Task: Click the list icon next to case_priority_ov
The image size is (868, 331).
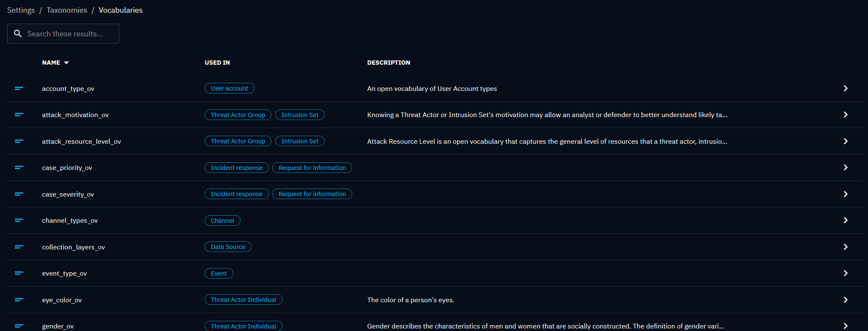Action: coord(19,167)
